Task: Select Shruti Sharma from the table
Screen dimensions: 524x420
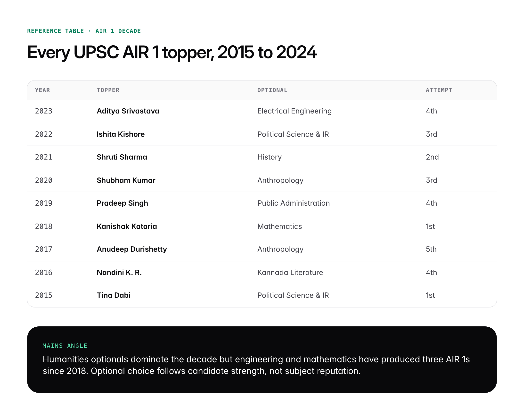Action: click(122, 157)
